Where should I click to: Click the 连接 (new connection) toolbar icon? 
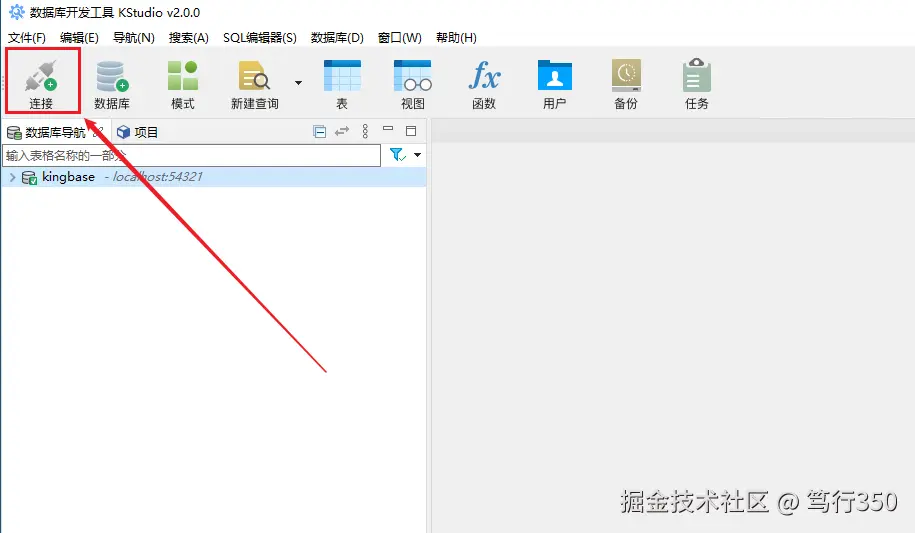point(41,84)
